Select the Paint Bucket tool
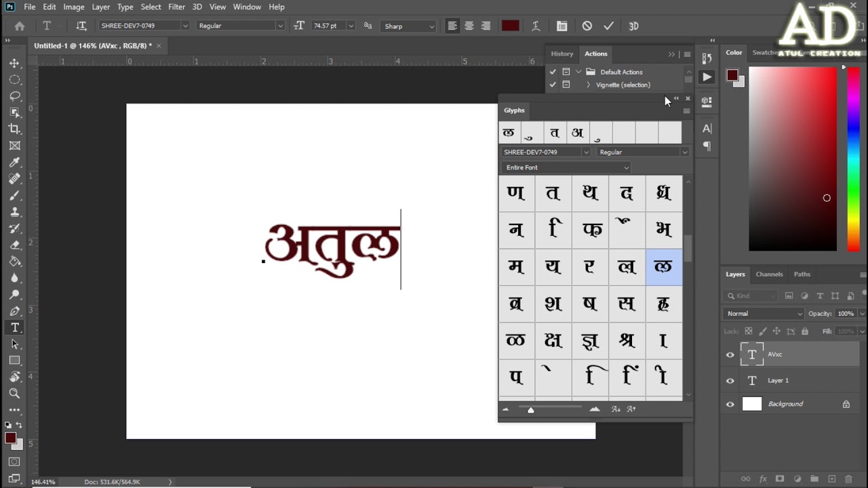This screenshot has width=868, height=488. pos(14,261)
